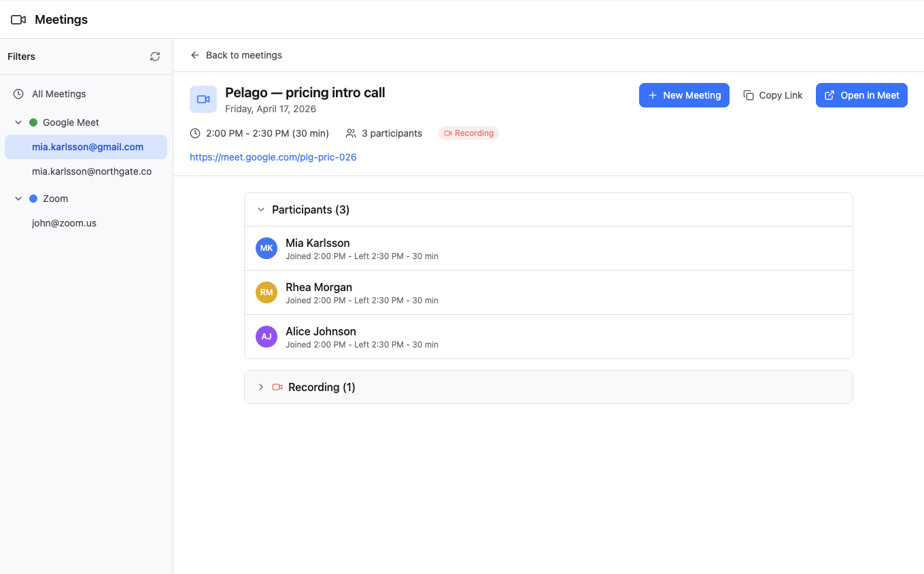
Task: Click the clock icon next to meeting time
Action: [x=194, y=133]
